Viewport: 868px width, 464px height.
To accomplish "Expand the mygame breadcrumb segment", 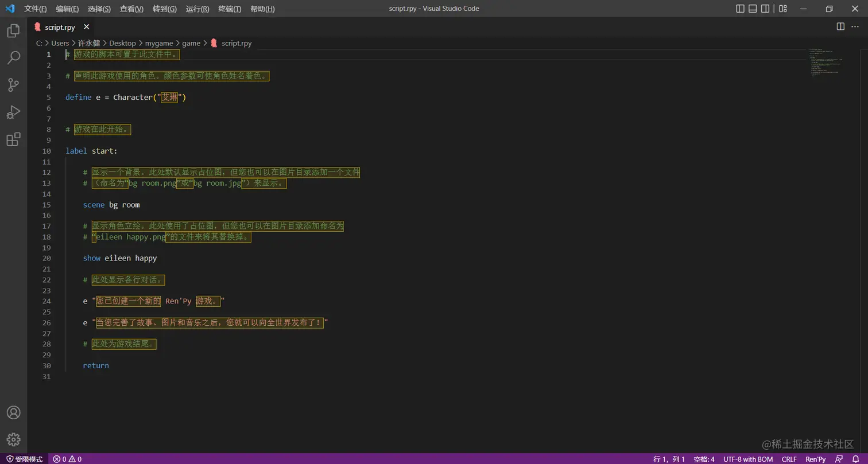I will pos(159,43).
